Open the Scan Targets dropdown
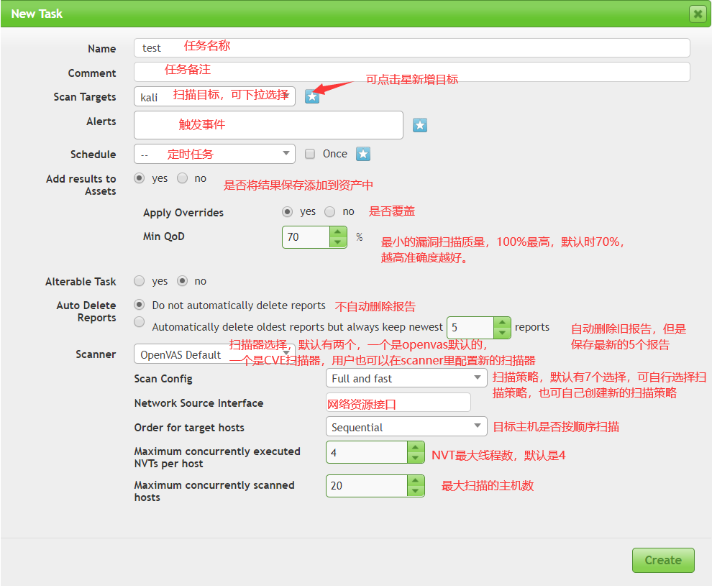Screen dimensions: 712x588 tap(214, 96)
